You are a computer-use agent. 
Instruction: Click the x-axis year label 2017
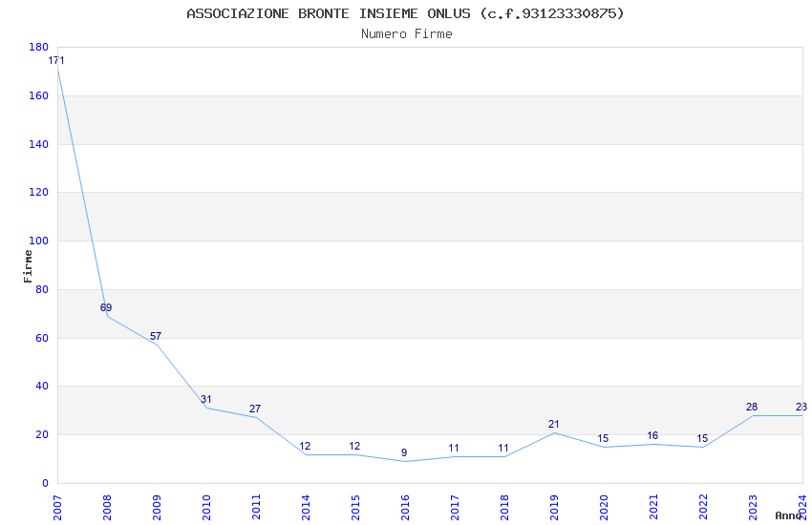455,508
